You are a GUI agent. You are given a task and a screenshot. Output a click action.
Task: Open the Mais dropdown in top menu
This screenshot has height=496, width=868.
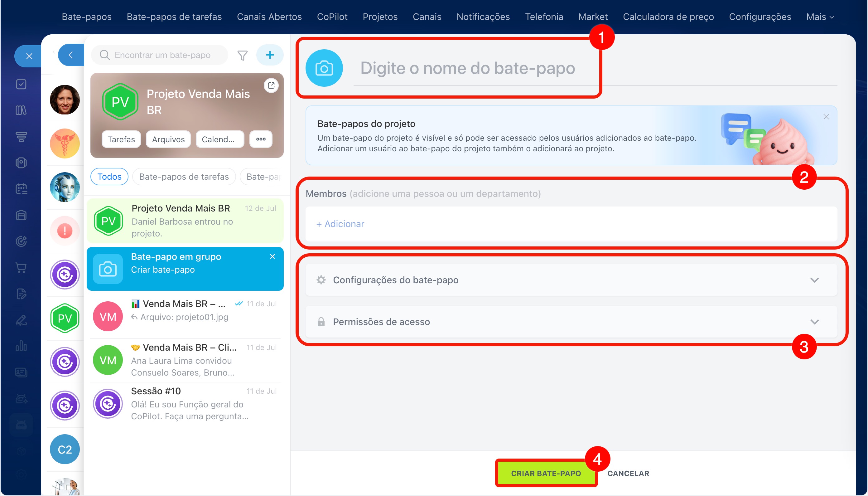(820, 17)
